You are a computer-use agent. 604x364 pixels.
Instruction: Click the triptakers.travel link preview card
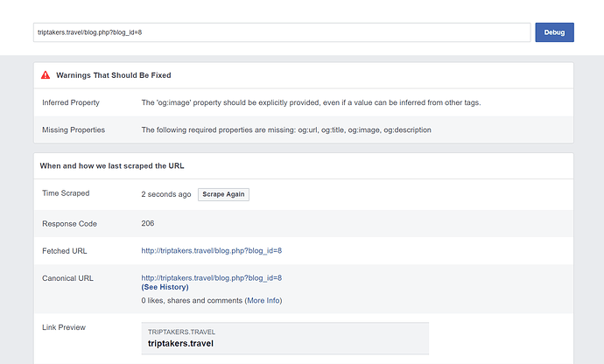[285, 339]
